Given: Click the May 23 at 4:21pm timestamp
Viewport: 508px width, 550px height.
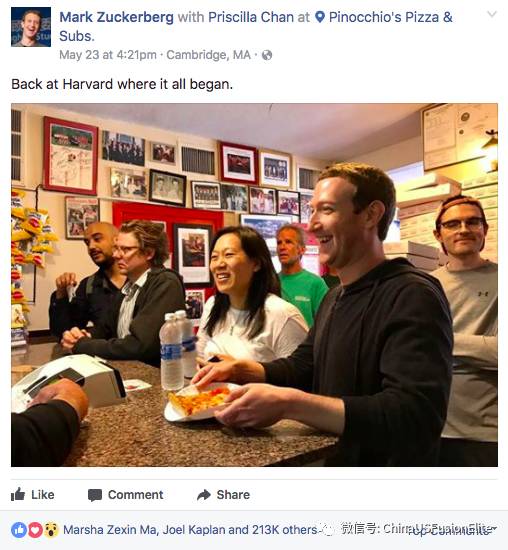Looking at the screenshot, I should pyautogui.click(x=108, y=55).
